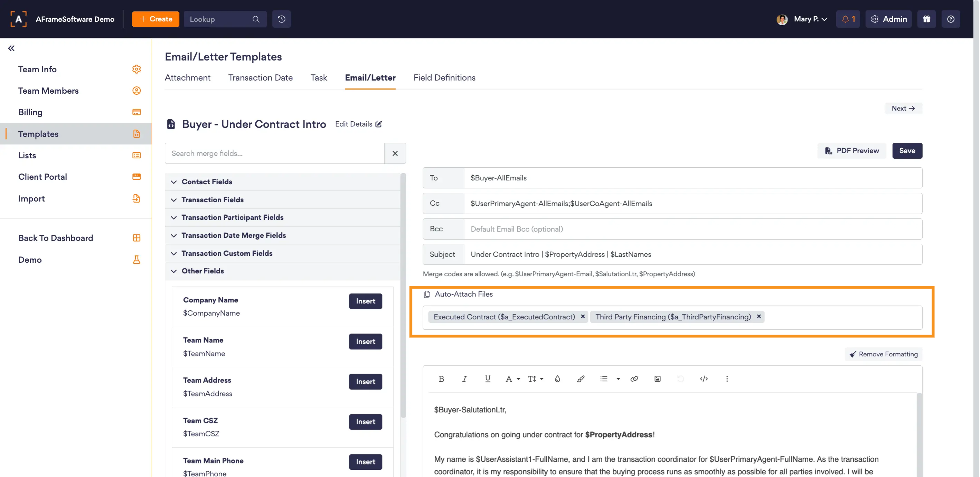Click the history clock icon in the header
Image resolution: width=980 pixels, height=477 pixels.
point(282,19)
